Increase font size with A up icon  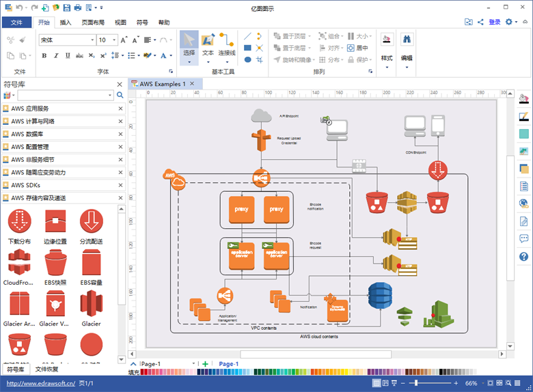124,40
